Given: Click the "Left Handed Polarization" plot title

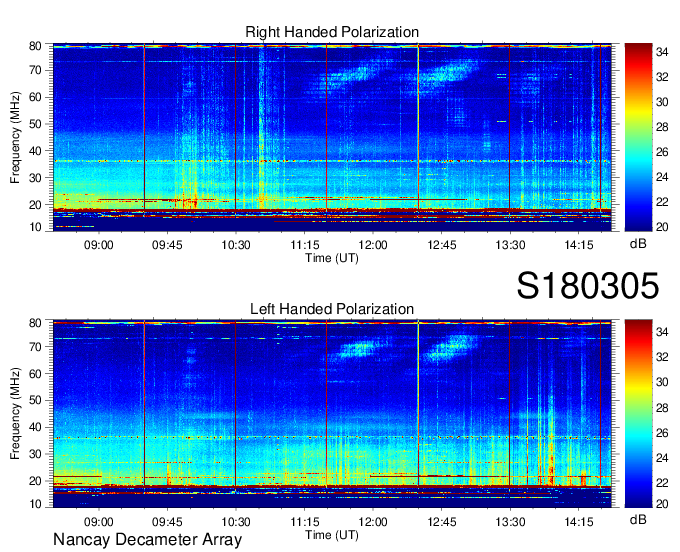Looking at the screenshot, I should 332,309.
